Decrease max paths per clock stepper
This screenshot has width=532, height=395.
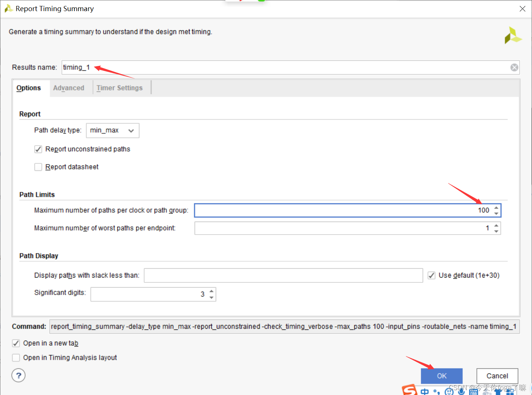(496, 213)
